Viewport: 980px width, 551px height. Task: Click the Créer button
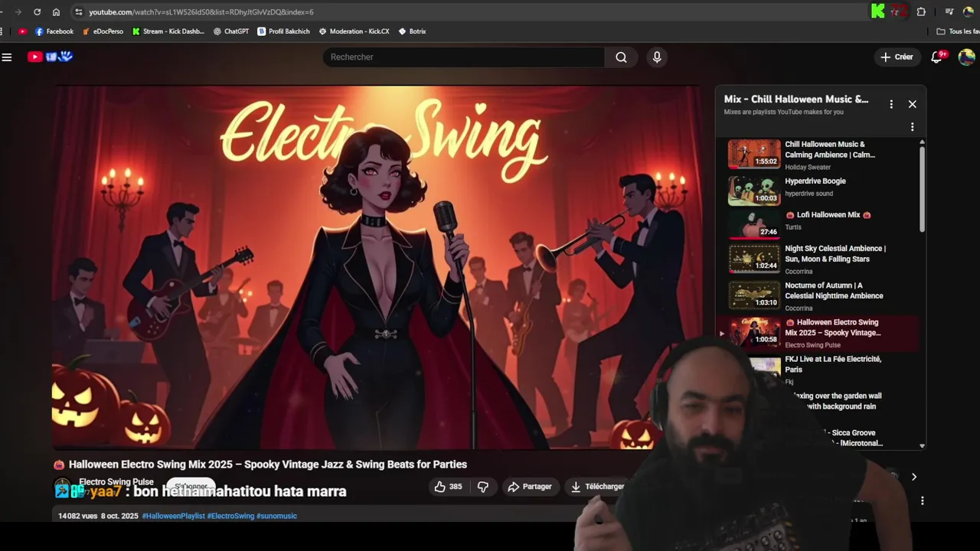(897, 57)
